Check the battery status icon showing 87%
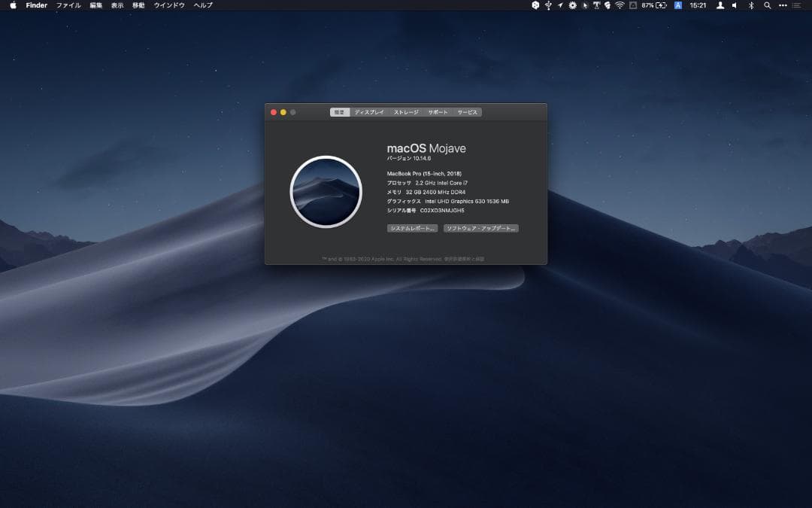Image resolution: width=812 pixels, height=508 pixels. pyautogui.click(x=651, y=5)
